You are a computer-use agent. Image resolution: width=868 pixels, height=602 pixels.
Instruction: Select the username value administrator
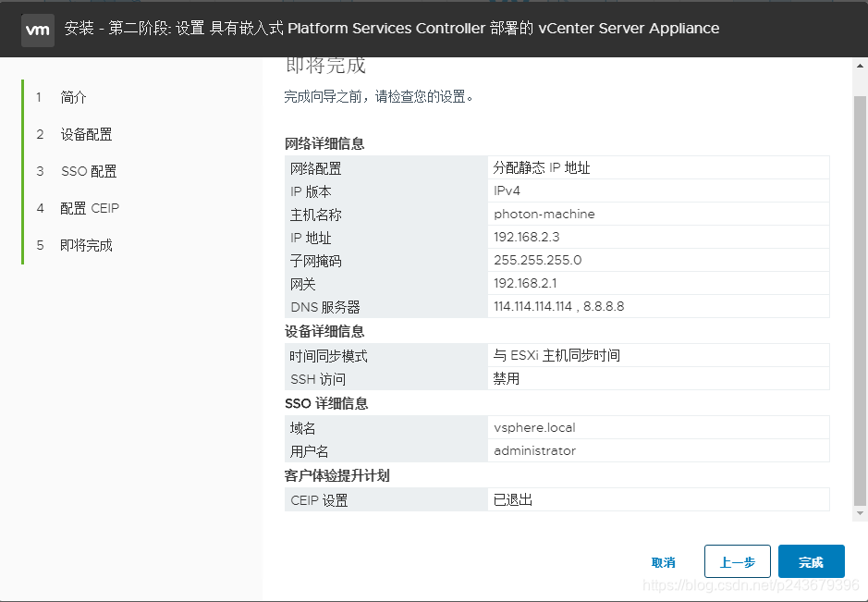coord(534,451)
